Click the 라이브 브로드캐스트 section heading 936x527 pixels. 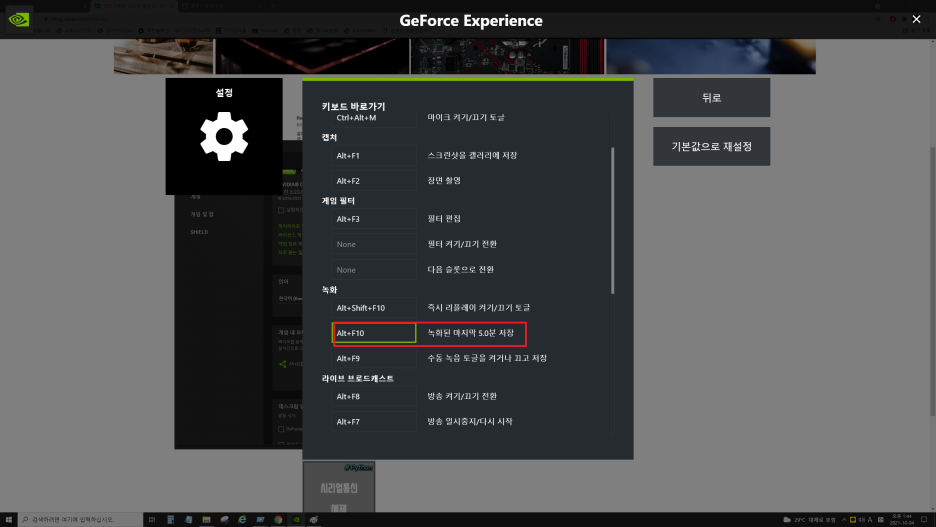pos(358,378)
